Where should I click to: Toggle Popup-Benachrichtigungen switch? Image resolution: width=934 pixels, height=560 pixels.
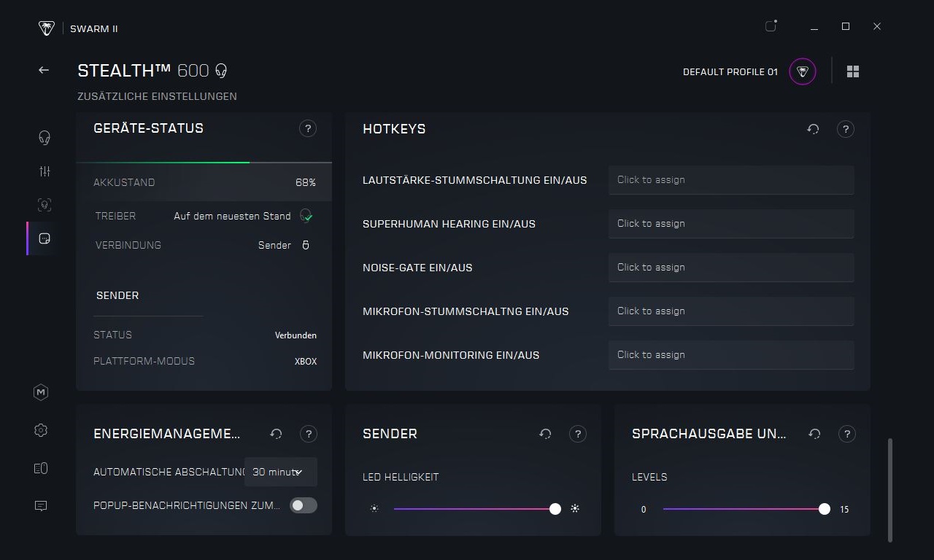(x=304, y=505)
